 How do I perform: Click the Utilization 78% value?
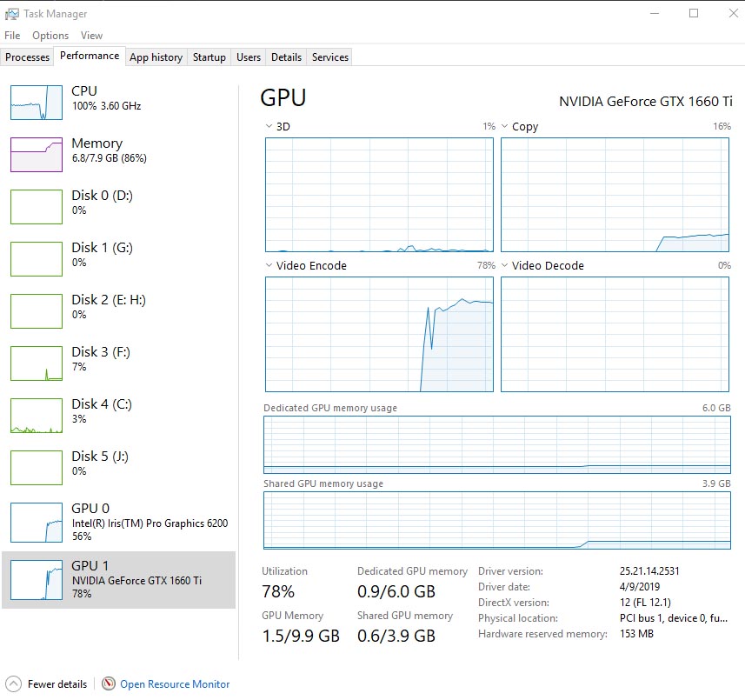[x=278, y=591]
